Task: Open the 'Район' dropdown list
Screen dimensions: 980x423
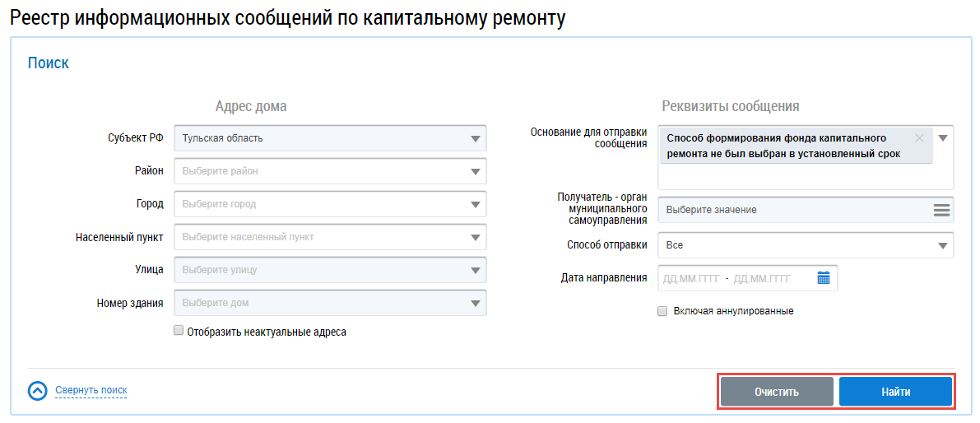Action: click(475, 171)
